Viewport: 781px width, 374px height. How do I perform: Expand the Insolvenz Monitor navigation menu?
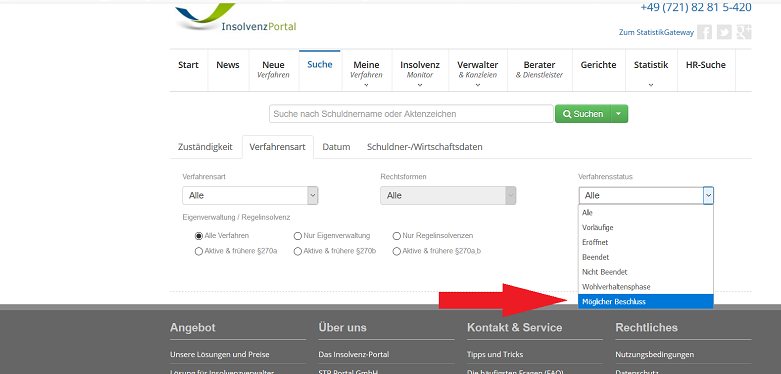tap(420, 70)
